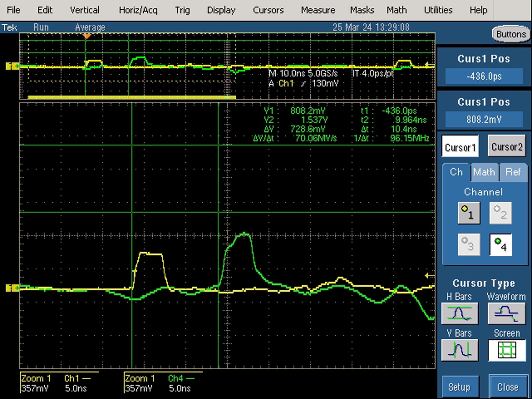Image resolution: width=532 pixels, height=399 pixels.
Task: Click the trigger level arrow in overview graticule
Action: [x=429, y=65]
